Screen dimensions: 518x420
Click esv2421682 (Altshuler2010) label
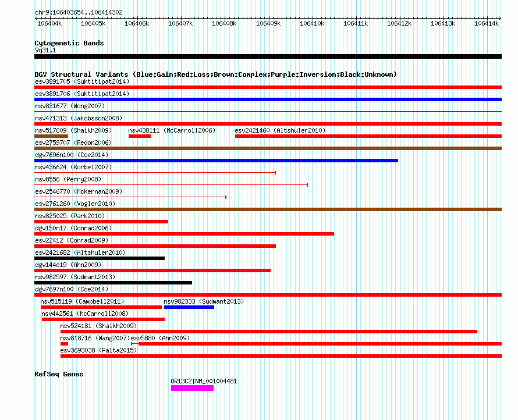[x=80, y=252]
